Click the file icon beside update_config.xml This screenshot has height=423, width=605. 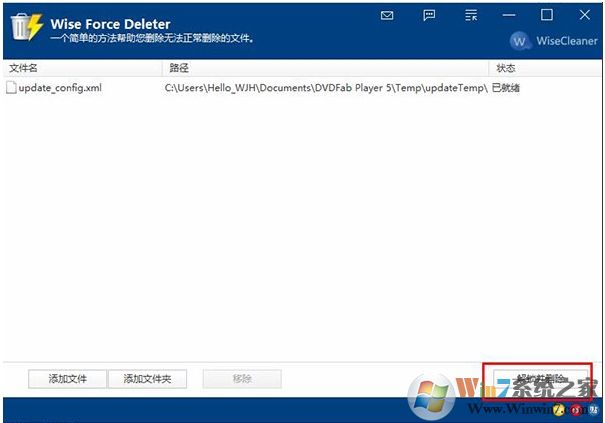tap(11, 88)
